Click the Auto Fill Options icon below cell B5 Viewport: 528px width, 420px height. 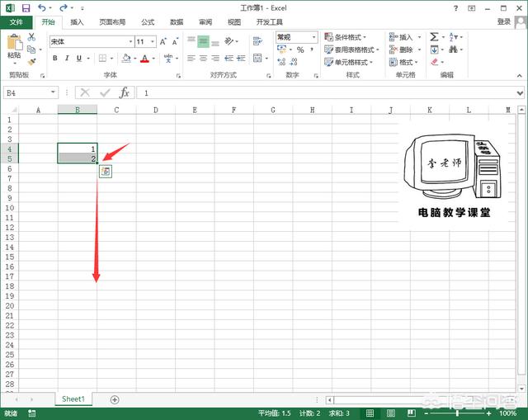pos(105,171)
